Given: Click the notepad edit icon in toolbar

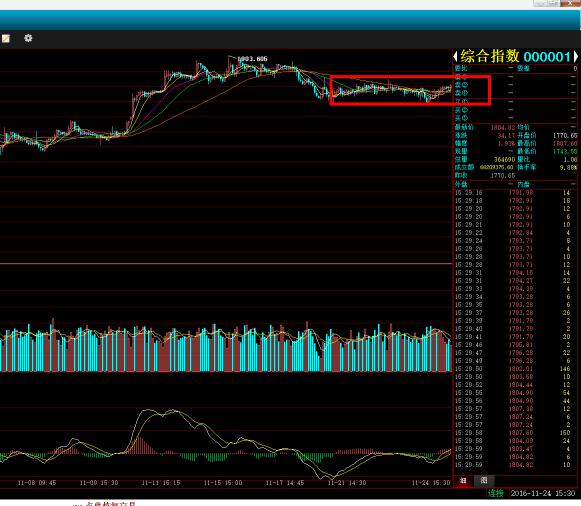Looking at the screenshot, I should coord(6,39).
